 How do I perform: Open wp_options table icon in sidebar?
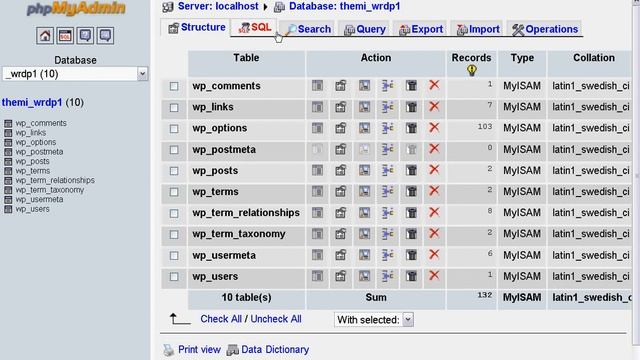tap(8, 142)
